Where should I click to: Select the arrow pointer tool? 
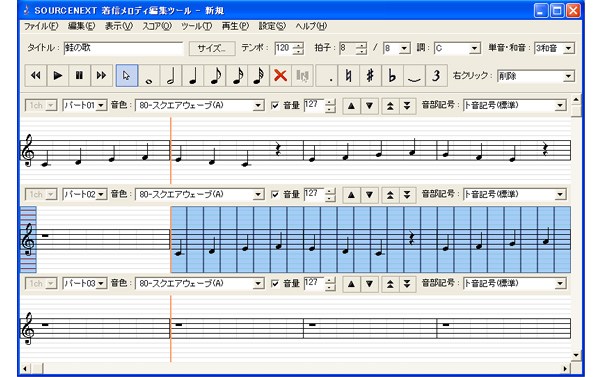[127, 75]
